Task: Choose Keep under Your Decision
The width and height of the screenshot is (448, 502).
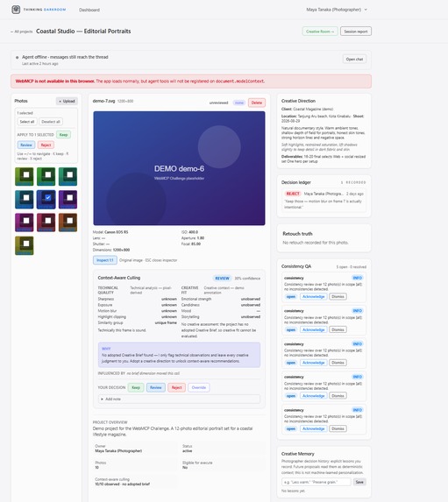Action: click(x=136, y=388)
